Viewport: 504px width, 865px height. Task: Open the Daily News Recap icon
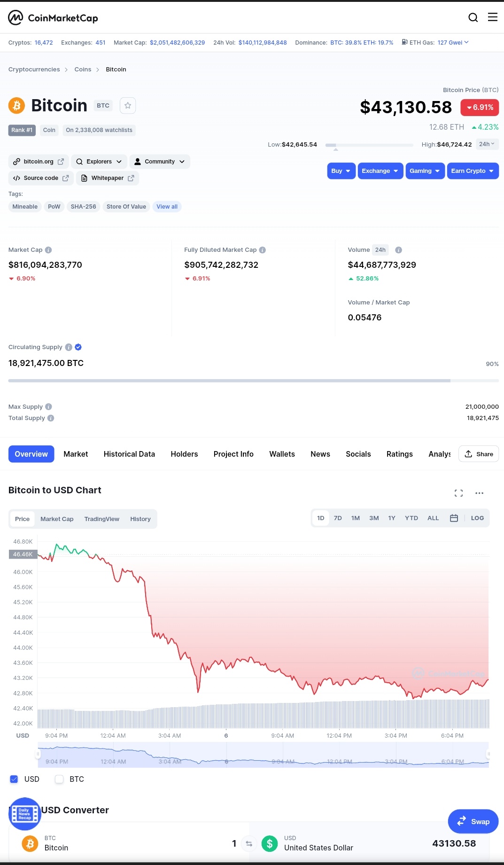pos(24,814)
